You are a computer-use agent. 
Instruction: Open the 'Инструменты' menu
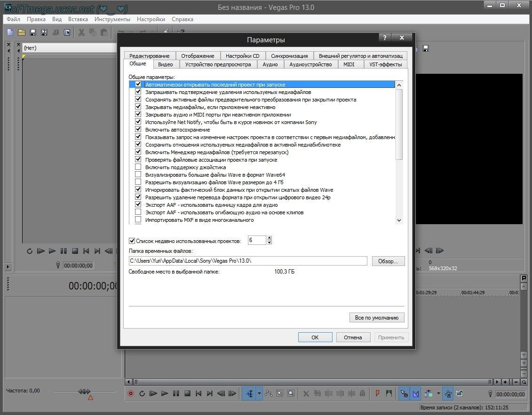pyautogui.click(x=112, y=19)
